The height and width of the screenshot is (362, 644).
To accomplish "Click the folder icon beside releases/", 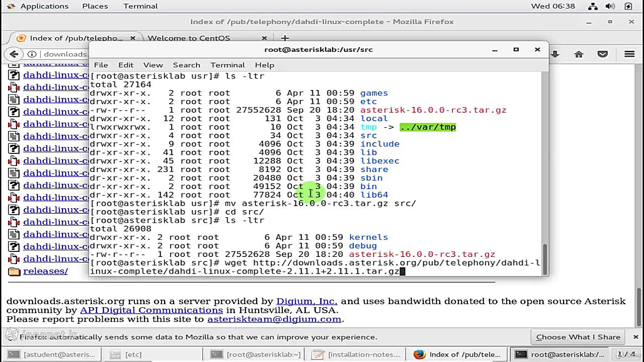I will pyautogui.click(x=14, y=271).
